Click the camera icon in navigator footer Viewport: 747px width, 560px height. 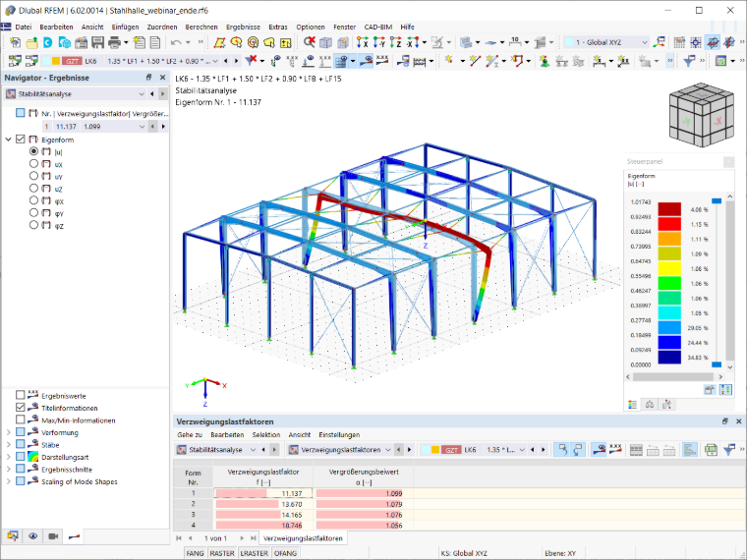(53, 536)
